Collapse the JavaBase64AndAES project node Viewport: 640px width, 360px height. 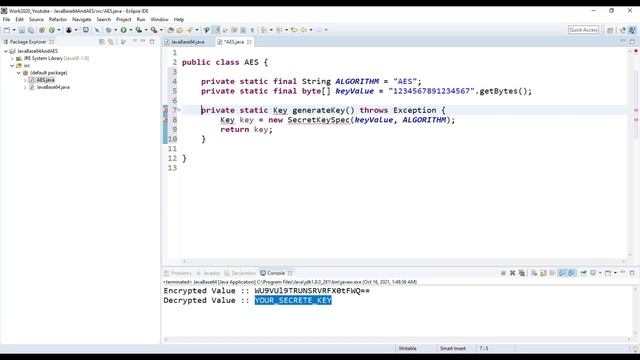[x=6, y=51]
